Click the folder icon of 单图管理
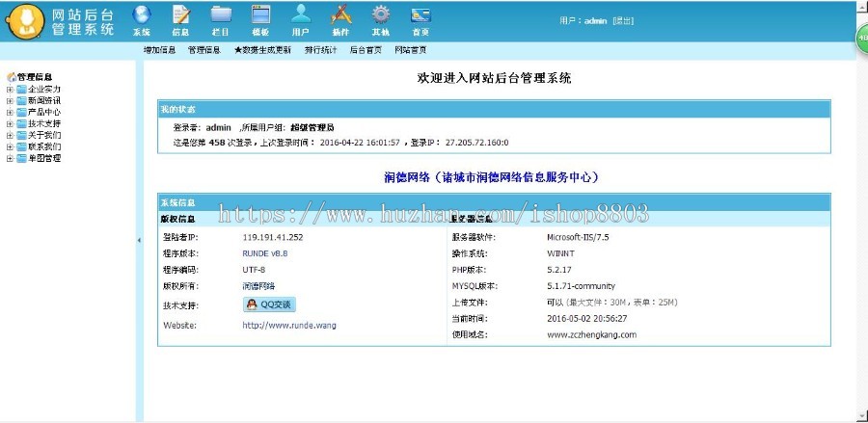 click(21, 159)
